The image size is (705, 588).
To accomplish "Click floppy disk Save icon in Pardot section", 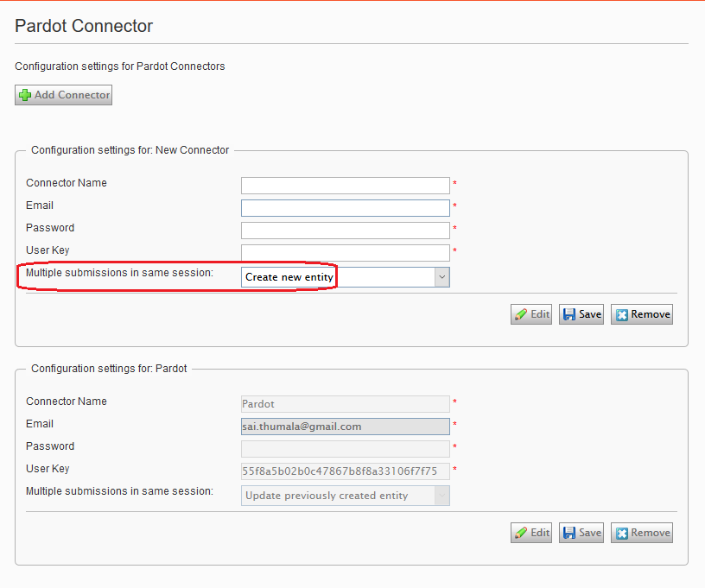I will click(569, 533).
